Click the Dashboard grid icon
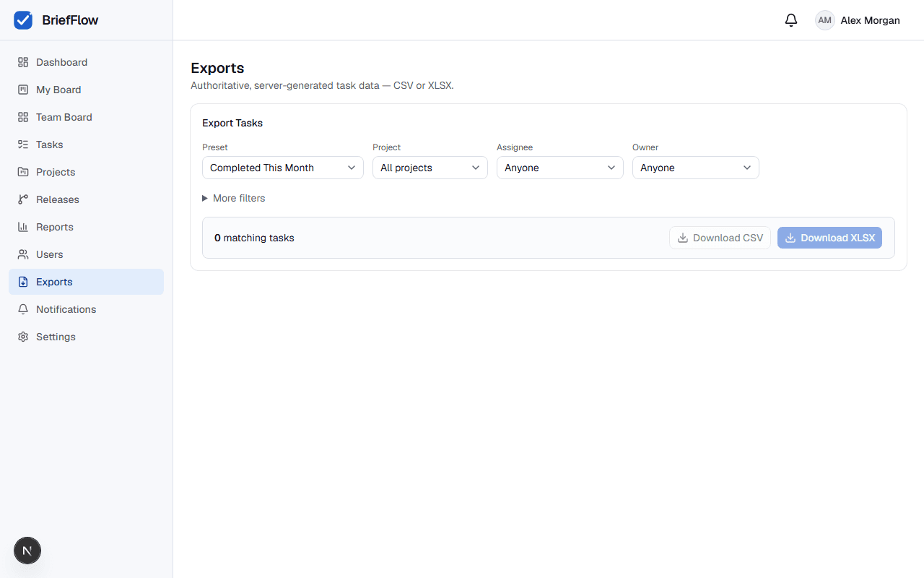The image size is (924, 578). coord(23,62)
